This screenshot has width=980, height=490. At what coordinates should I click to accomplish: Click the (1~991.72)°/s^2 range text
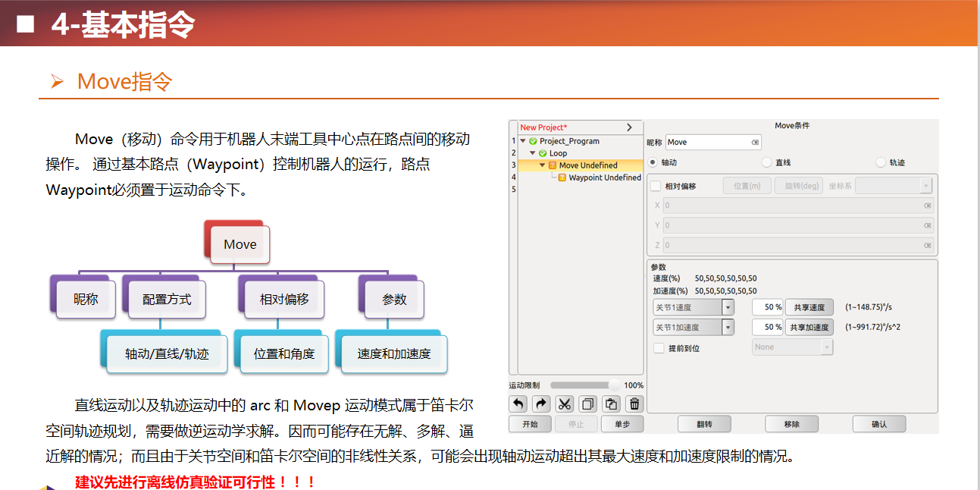pos(872,327)
